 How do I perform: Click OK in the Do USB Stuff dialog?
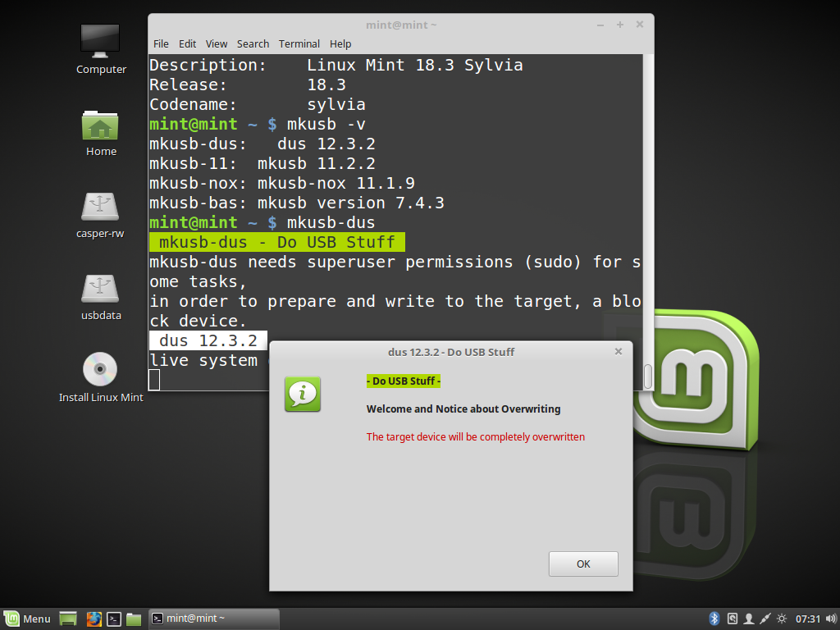pos(583,564)
